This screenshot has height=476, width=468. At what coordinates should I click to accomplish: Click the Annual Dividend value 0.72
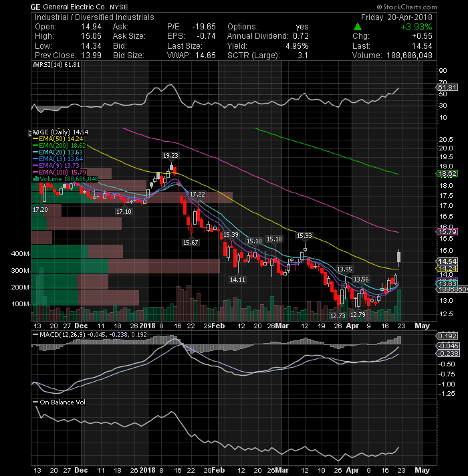click(301, 36)
